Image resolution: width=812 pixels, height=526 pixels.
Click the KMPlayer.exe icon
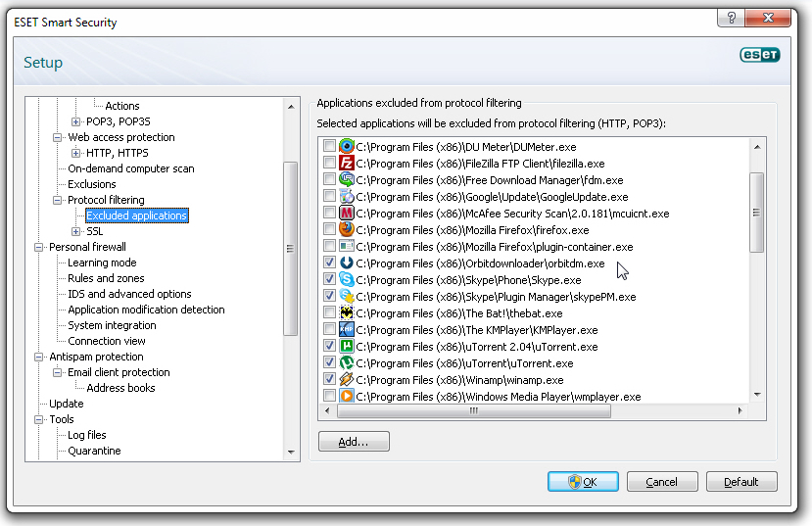click(x=347, y=329)
